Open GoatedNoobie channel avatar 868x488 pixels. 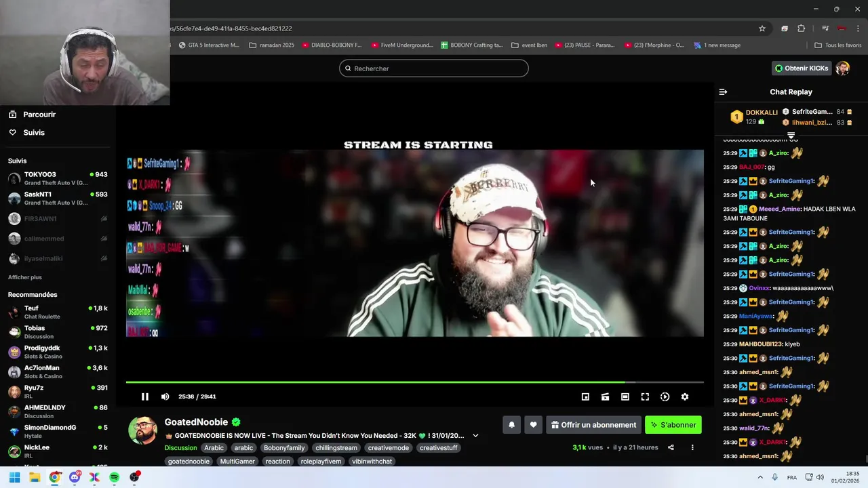(143, 430)
